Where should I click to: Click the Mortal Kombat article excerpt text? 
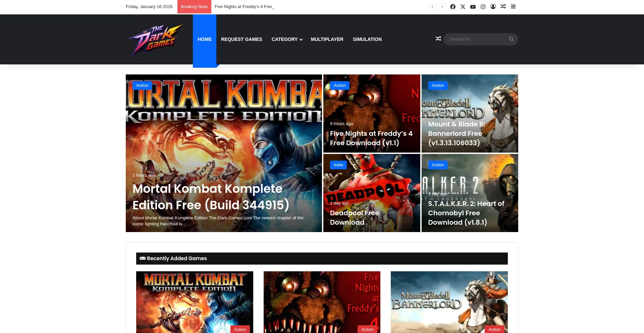coord(218,221)
